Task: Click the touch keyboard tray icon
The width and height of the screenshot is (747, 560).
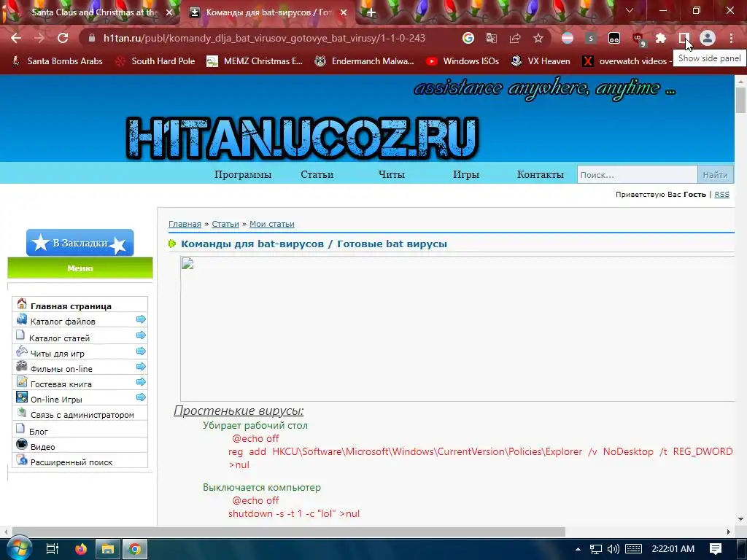Action: 633,549
